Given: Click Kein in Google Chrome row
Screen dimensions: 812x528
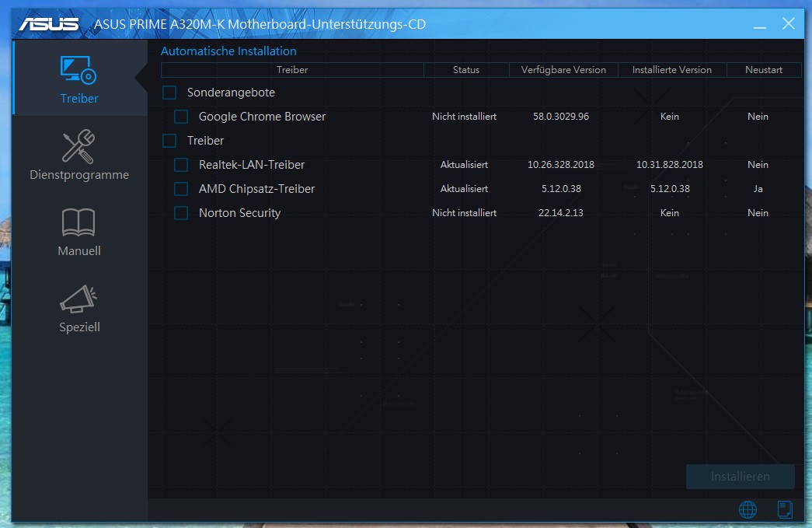Looking at the screenshot, I should tap(670, 117).
